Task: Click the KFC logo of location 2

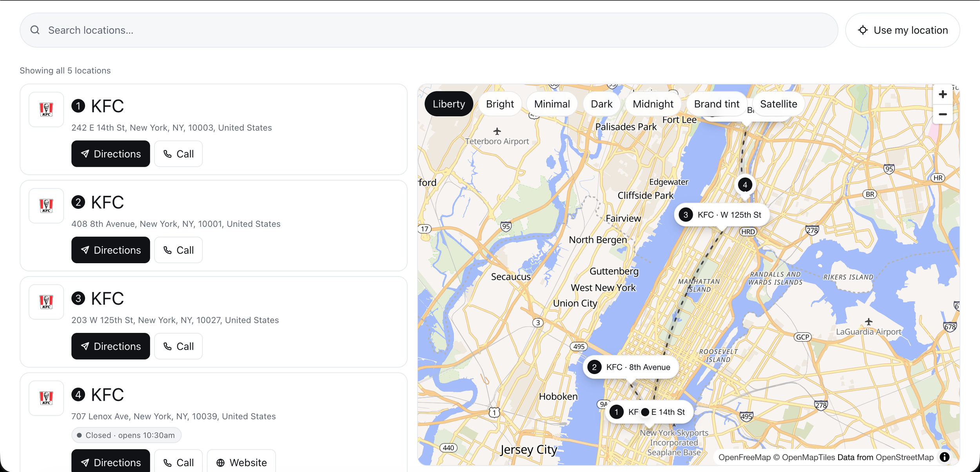Action: [46, 206]
